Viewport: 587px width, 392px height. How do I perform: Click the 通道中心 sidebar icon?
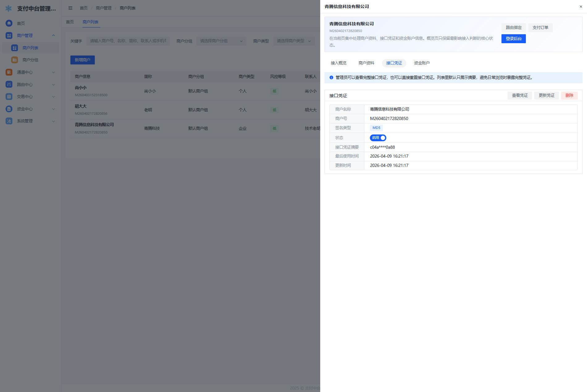click(9, 72)
